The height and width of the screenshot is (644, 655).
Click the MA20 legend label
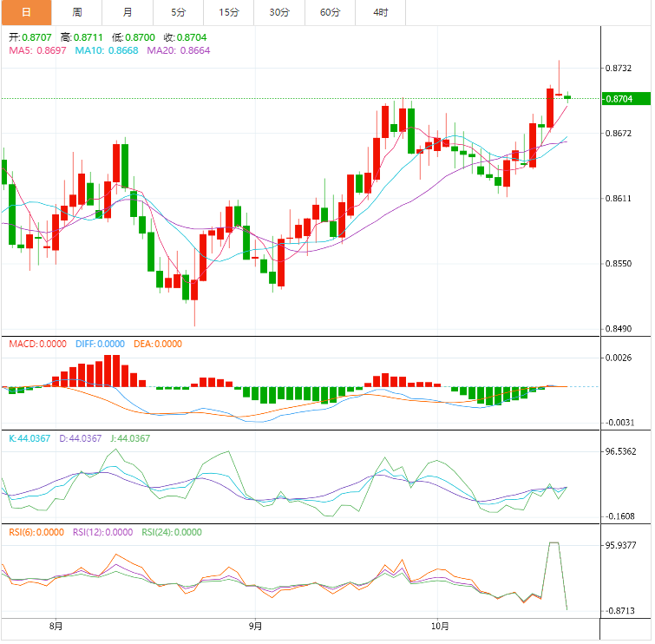click(x=178, y=50)
